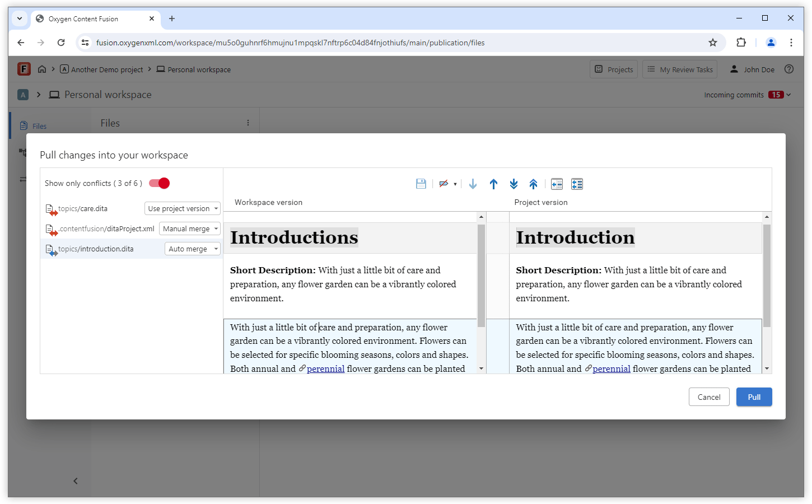Viewport: 812px width, 504px height.
Task: Open Files panel three-dot menu
Action: pos(248,123)
